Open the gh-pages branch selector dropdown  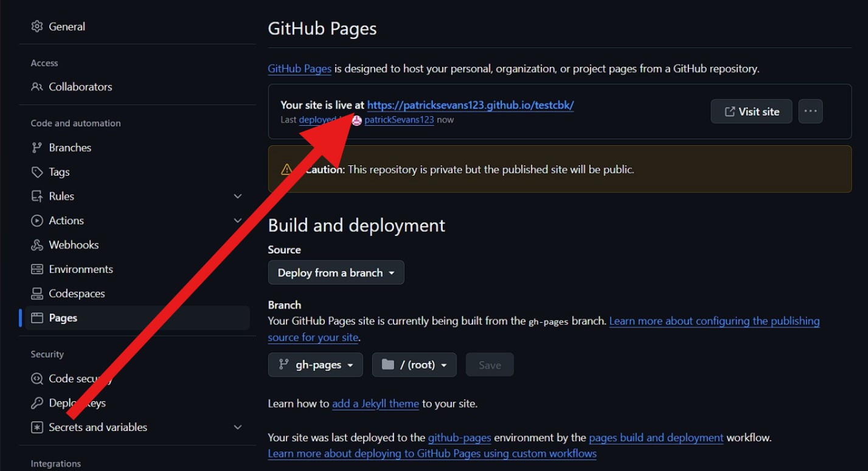tap(315, 365)
